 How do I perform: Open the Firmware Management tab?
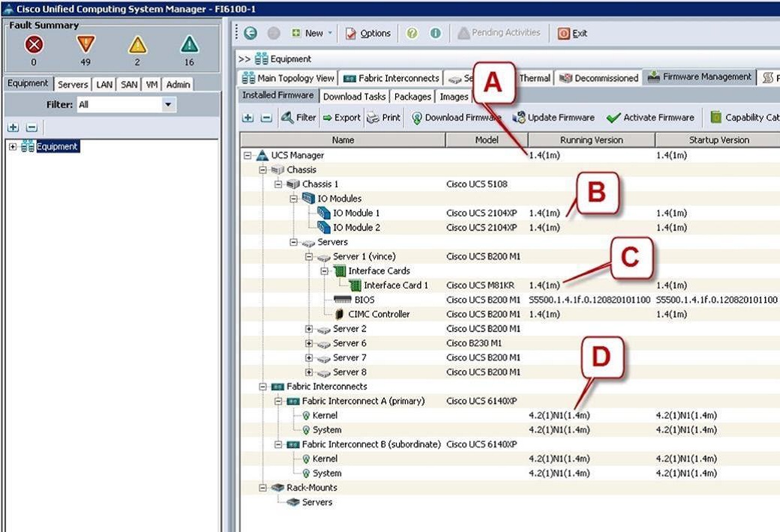point(700,76)
